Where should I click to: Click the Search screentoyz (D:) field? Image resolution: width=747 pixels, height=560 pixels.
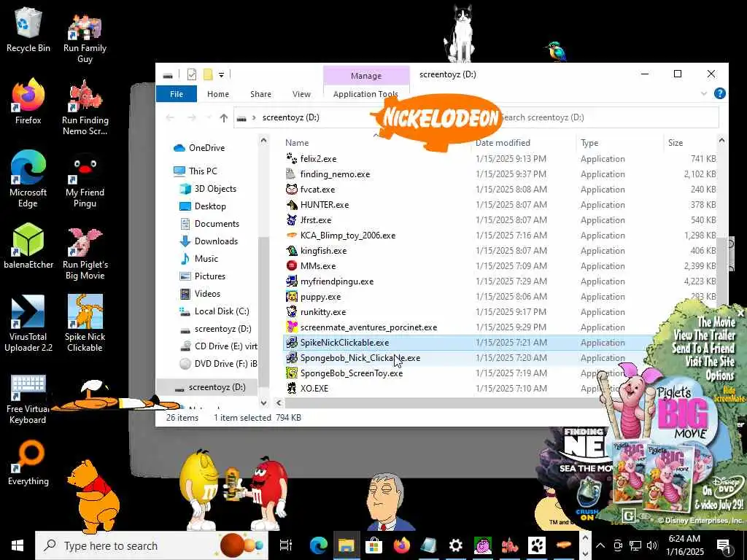[x=608, y=117]
